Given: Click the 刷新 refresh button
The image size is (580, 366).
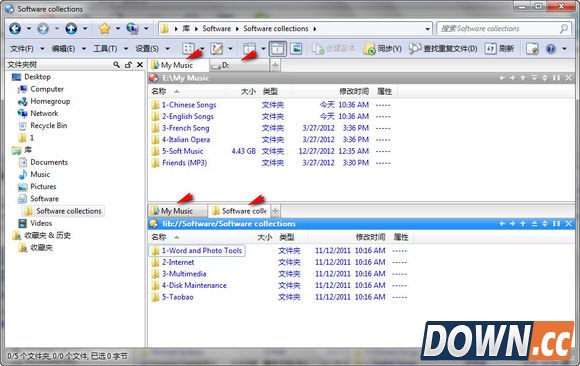Looking at the screenshot, I should click(500, 48).
